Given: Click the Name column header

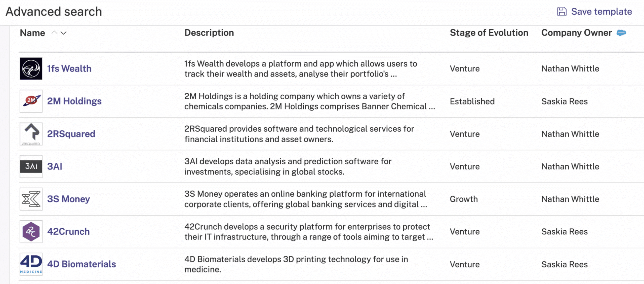Looking at the screenshot, I should pos(32,33).
